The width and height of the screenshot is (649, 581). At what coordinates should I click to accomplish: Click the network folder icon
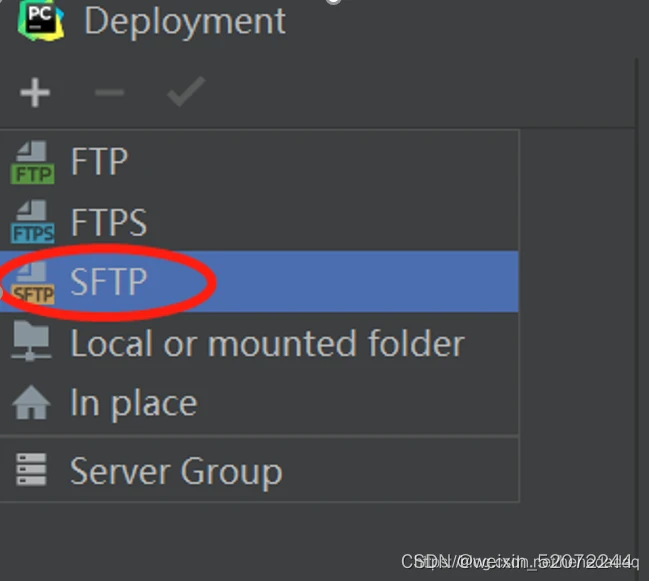31,341
